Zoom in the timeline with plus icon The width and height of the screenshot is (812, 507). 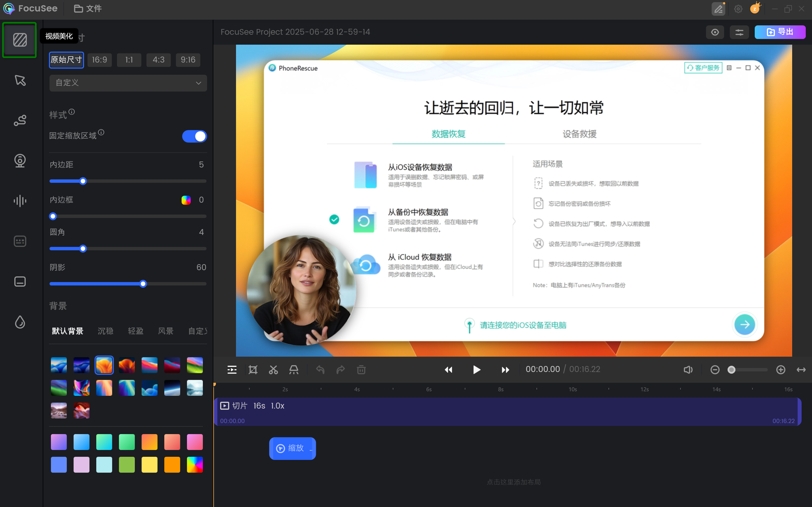[781, 370]
